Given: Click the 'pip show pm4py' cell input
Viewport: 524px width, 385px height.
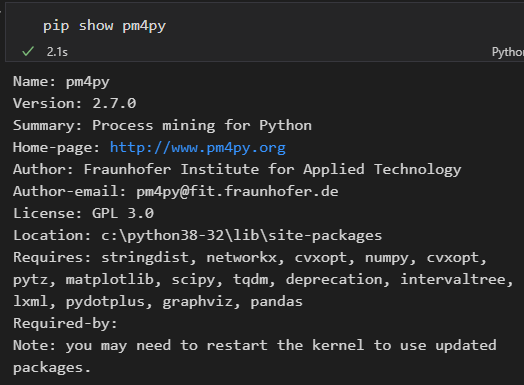Looking at the screenshot, I should [105, 26].
